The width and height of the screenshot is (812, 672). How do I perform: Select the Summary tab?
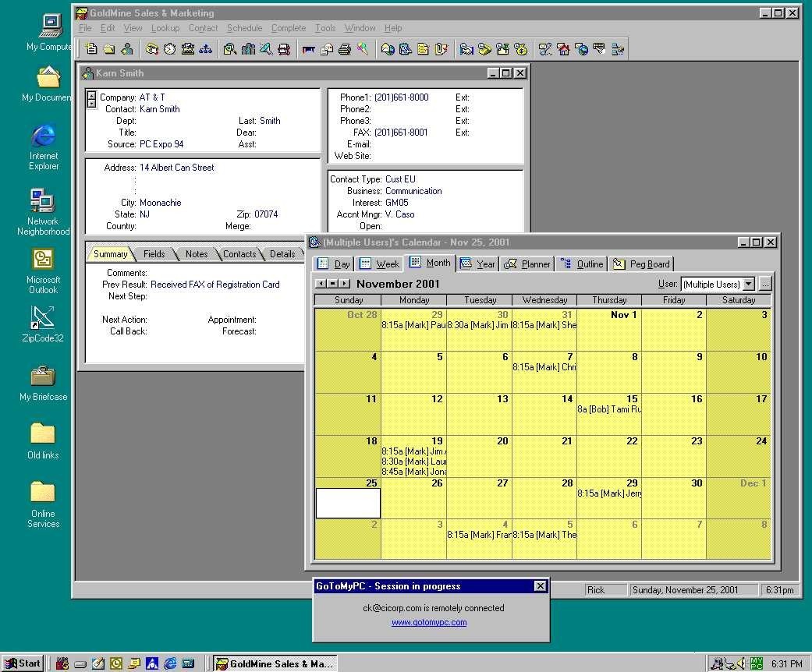[x=110, y=253]
